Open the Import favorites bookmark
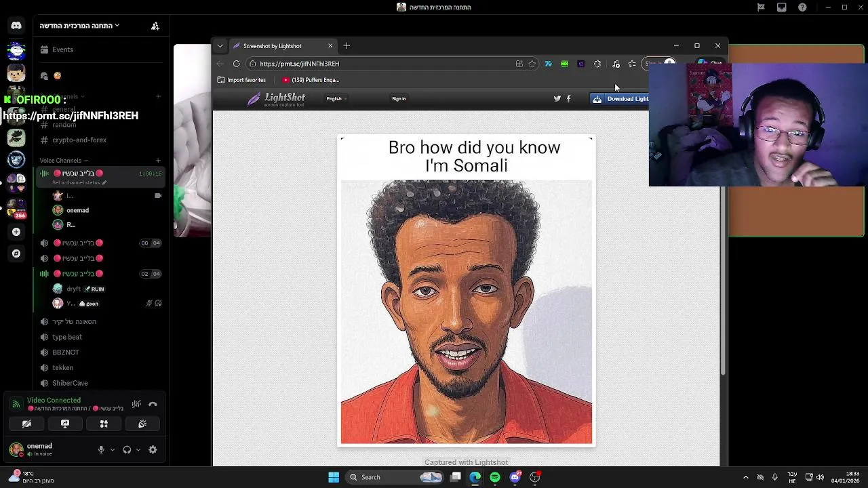The height and width of the screenshot is (488, 868). coord(241,80)
